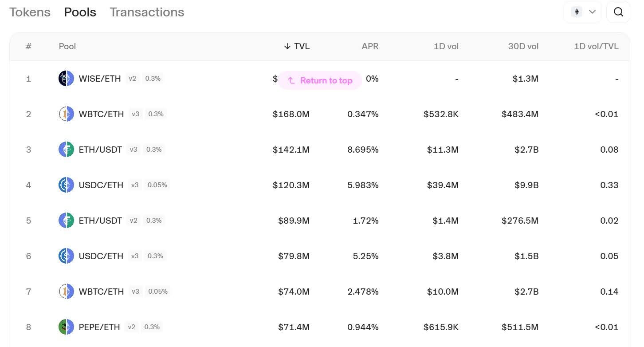
Task: Open the Ethereum network selector dropdown
Action: coord(583,12)
